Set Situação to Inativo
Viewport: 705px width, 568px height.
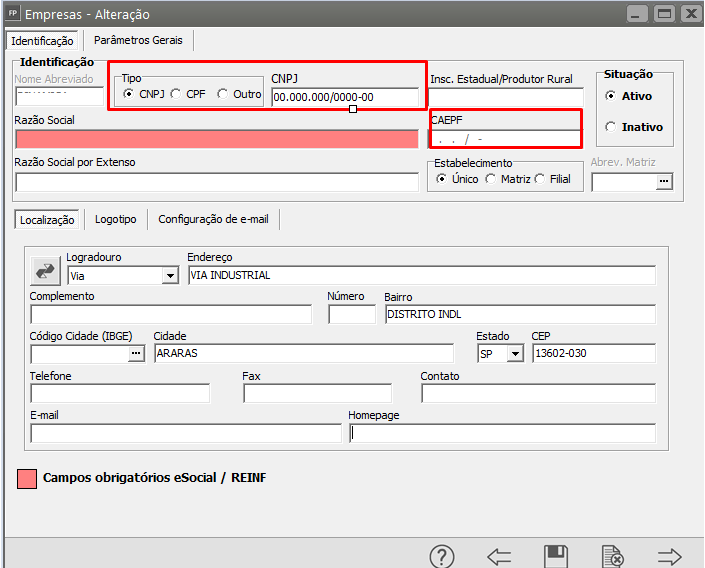click(x=611, y=127)
